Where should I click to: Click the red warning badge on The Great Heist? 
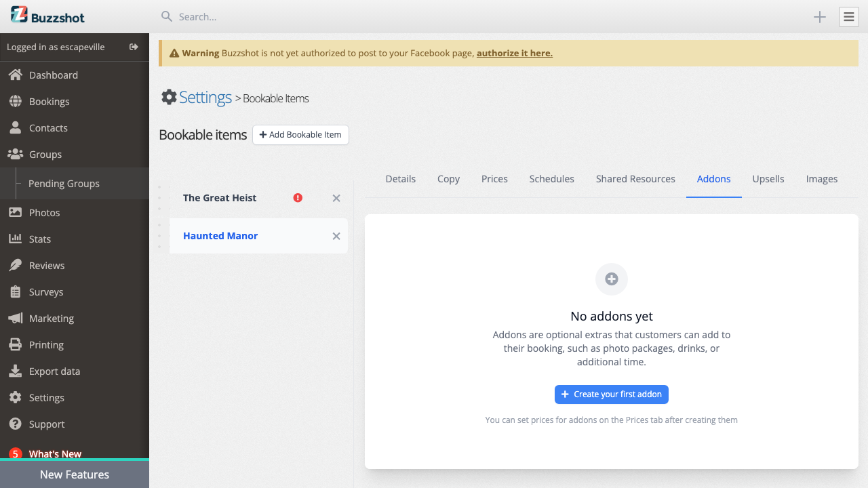298,197
